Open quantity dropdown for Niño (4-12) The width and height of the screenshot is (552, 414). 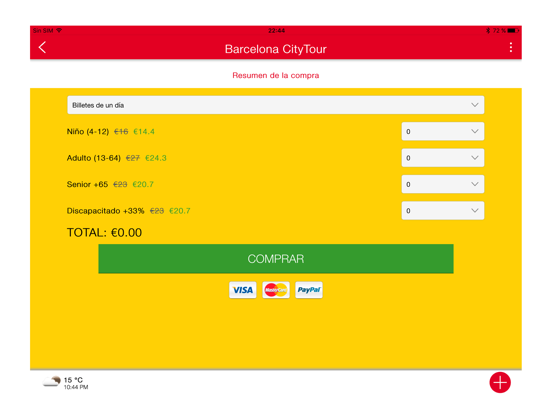[x=443, y=131]
